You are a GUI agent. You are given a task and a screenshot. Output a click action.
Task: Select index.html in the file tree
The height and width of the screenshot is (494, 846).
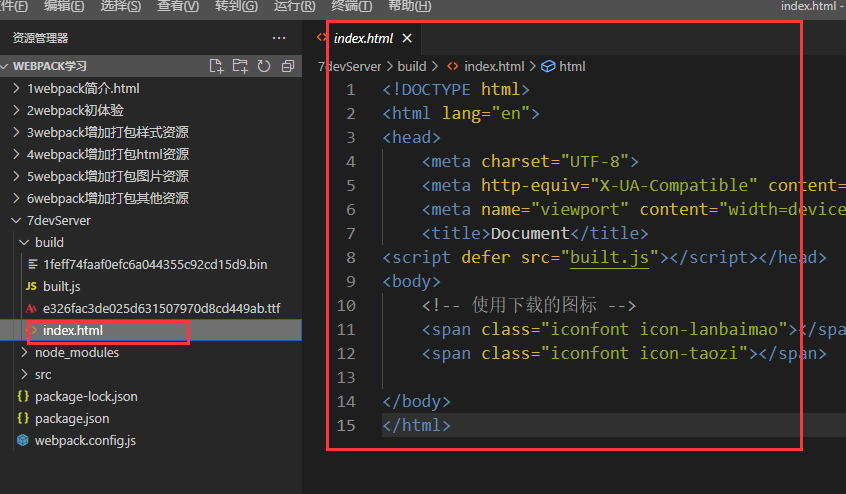click(73, 331)
